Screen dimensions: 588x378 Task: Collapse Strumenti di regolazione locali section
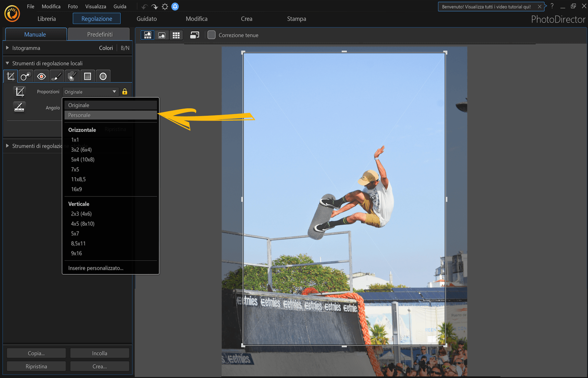tap(7, 63)
